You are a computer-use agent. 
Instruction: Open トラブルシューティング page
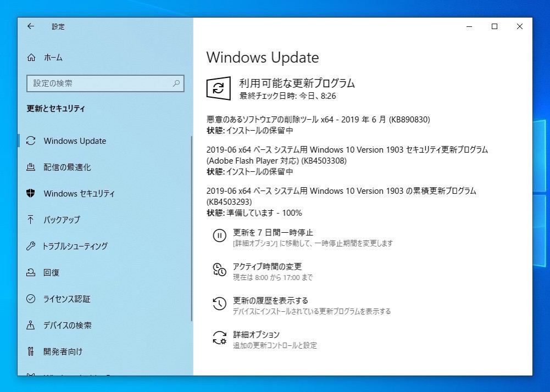pyautogui.click(x=75, y=246)
